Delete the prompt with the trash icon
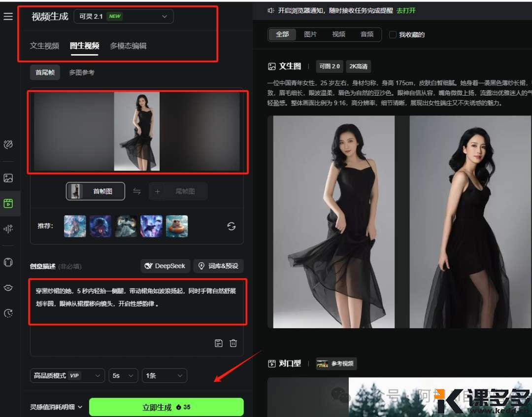The image size is (532, 417). click(x=233, y=343)
